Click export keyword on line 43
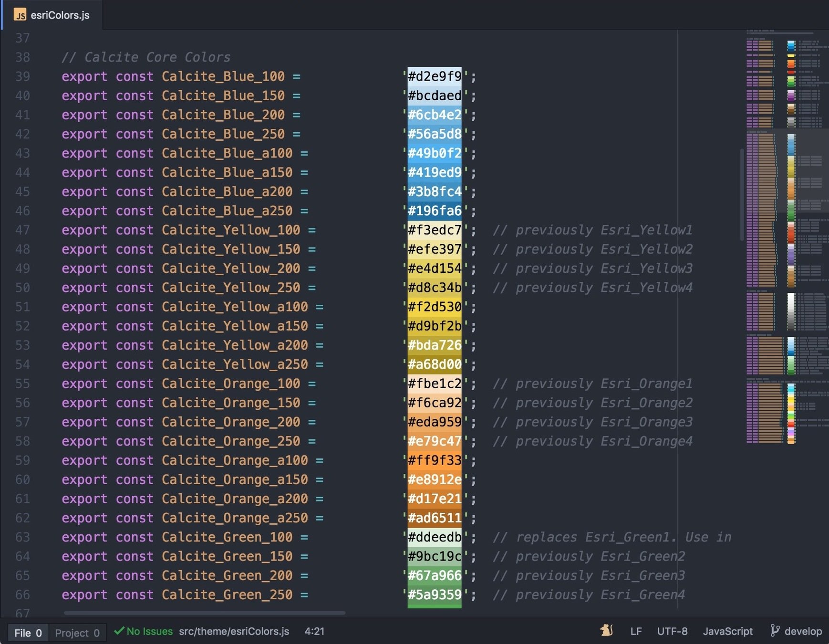 pos(84,154)
